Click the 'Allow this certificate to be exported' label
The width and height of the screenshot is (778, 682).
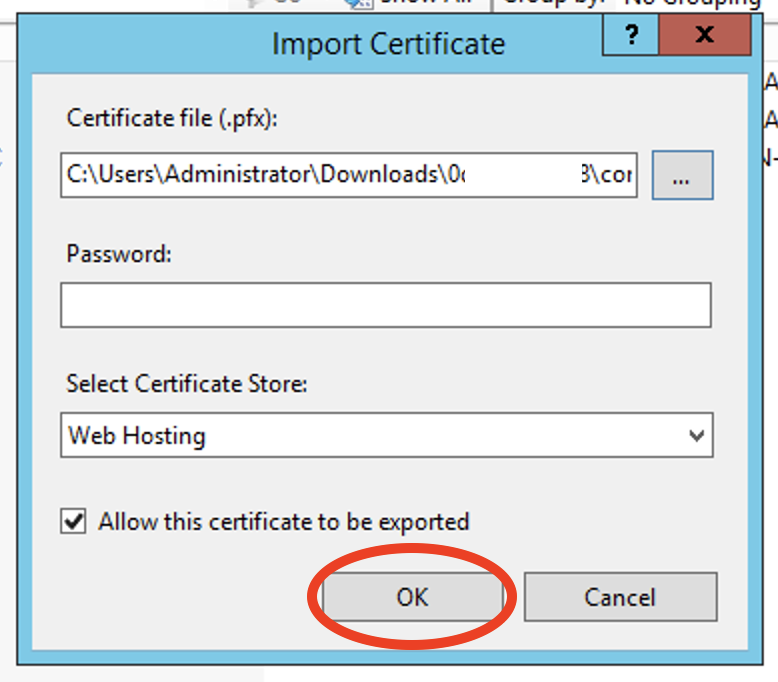[283, 522]
